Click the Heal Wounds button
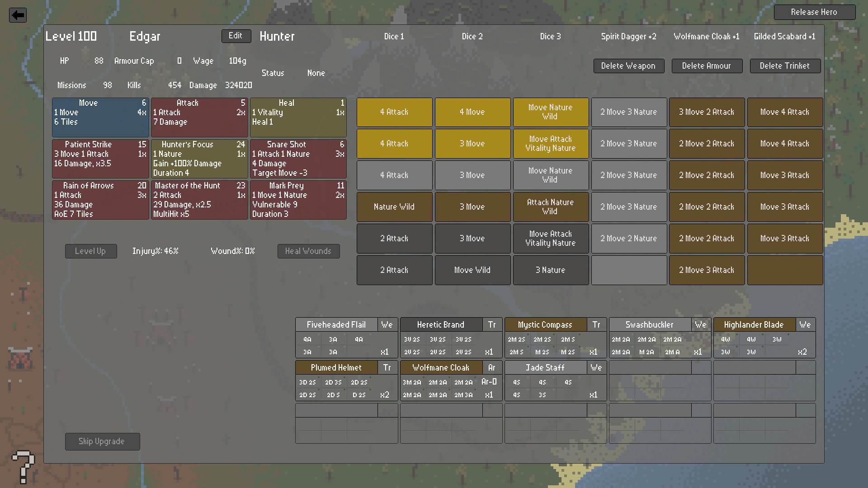The image size is (868, 488). (x=308, y=251)
